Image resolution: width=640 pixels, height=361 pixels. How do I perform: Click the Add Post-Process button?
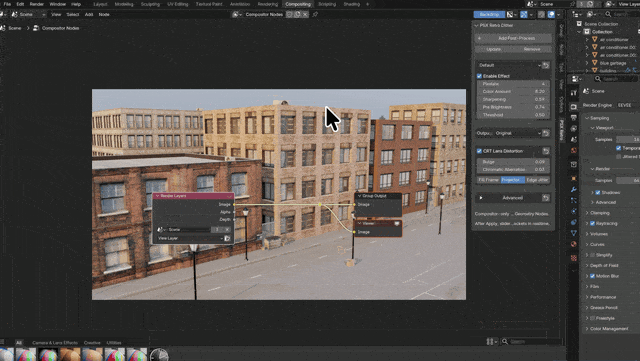click(x=513, y=38)
